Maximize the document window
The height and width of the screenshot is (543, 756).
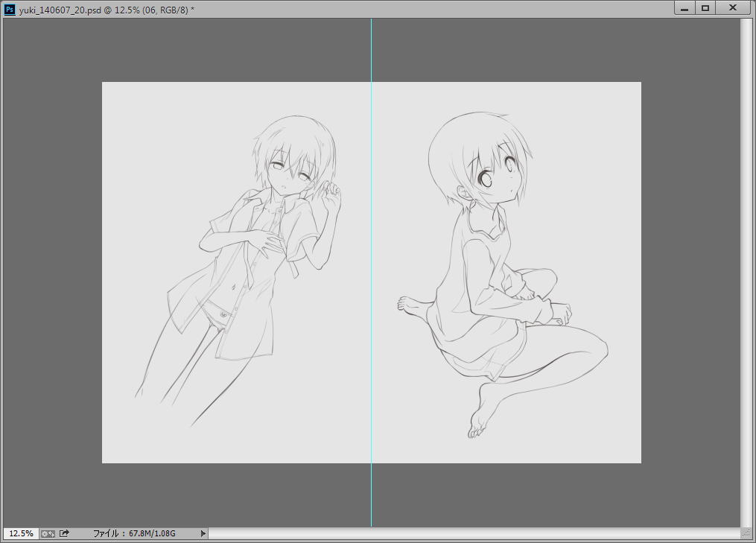705,8
